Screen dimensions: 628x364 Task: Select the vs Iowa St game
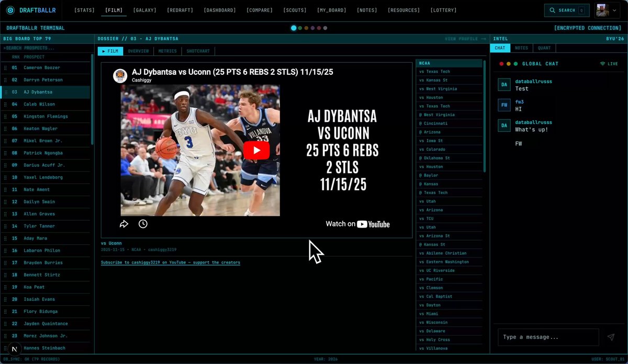pos(449,141)
